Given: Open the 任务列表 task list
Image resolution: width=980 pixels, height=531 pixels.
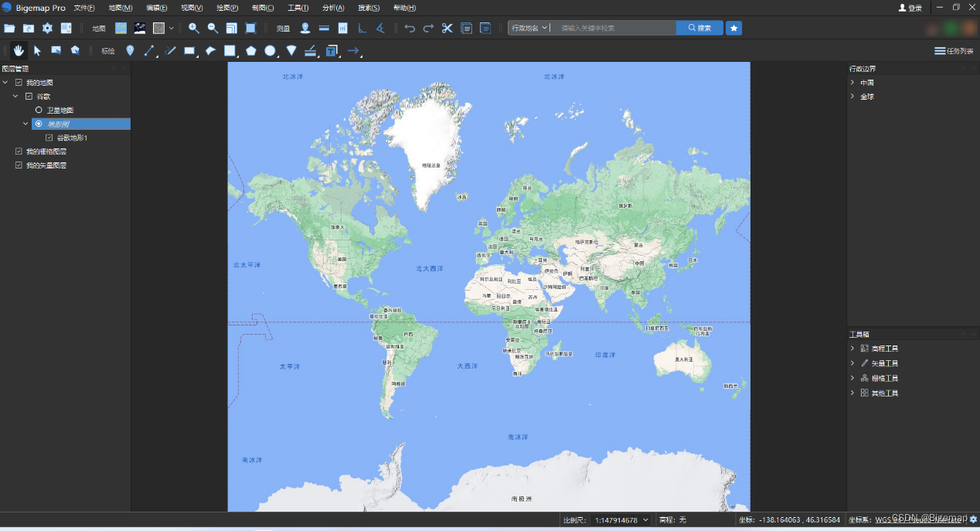Looking at the screenshot, I should tap(954, 51).
